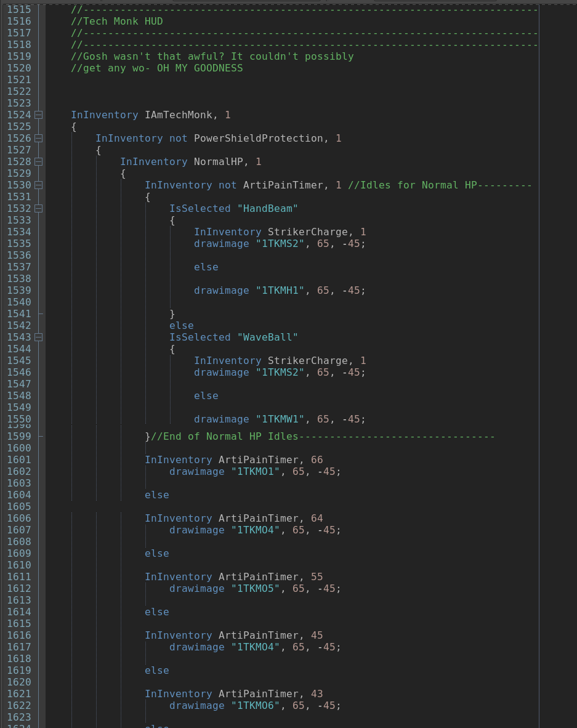Click ArtiPainTimer value 45 on line 1616
This screenshot has width=577, height=728.
tap(317, 635)
